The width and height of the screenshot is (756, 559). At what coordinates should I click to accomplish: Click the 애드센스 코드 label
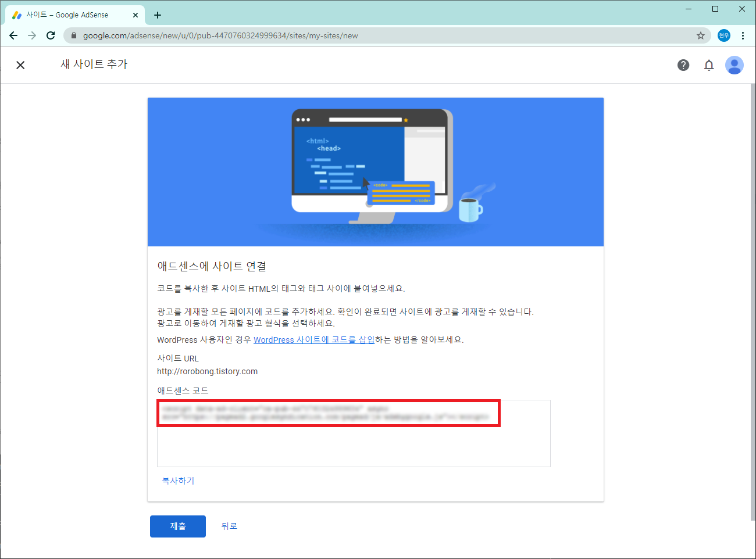point(183,390)
